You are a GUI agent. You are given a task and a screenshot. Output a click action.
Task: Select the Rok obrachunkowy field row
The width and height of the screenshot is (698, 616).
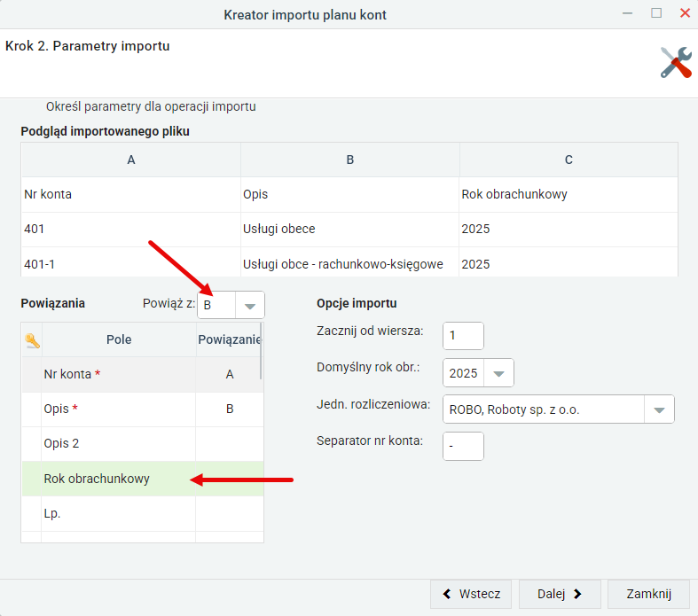[x=143, y=479]
